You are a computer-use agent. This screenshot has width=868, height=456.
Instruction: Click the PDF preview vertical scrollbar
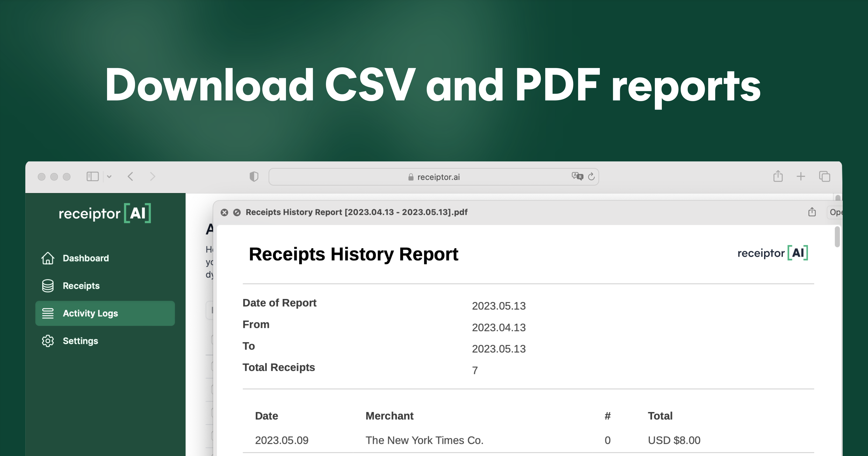coord(837,237)
